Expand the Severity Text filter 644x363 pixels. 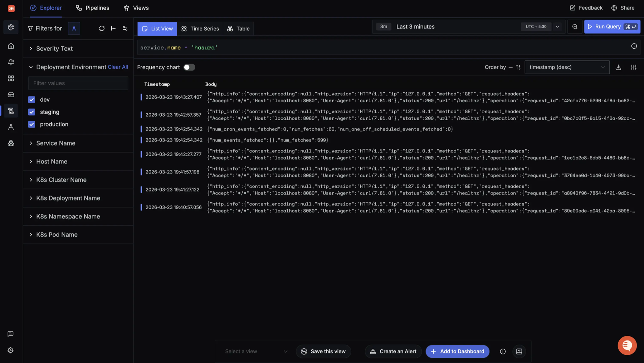tap(78, 49)
